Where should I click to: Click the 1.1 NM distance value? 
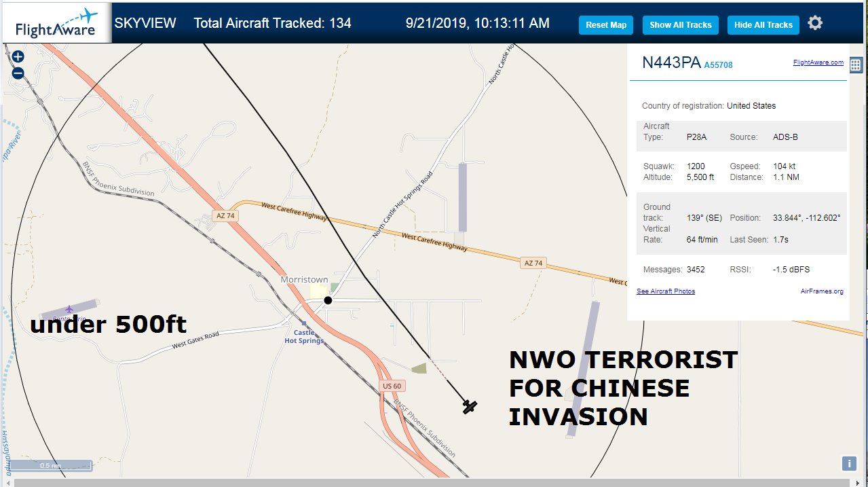tap(785, 177)
